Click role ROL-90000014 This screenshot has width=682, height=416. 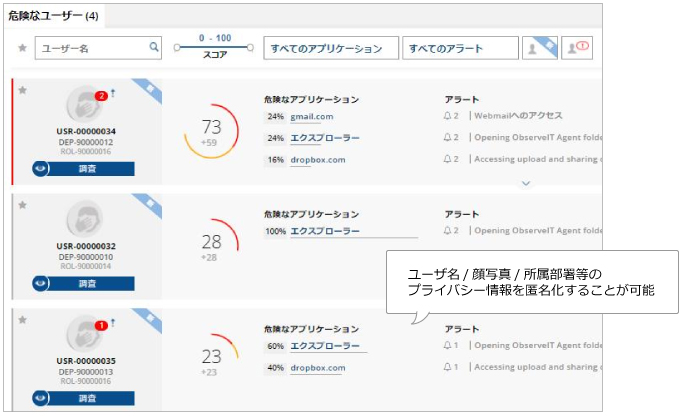pos(86,266)
